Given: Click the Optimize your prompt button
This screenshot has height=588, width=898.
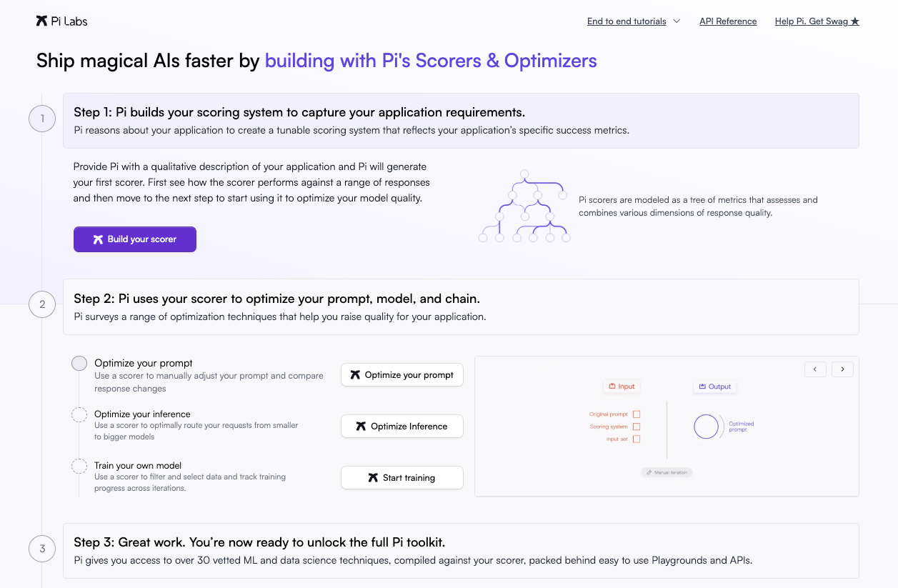Looking at the screenshot, I should tap(402, 375).
